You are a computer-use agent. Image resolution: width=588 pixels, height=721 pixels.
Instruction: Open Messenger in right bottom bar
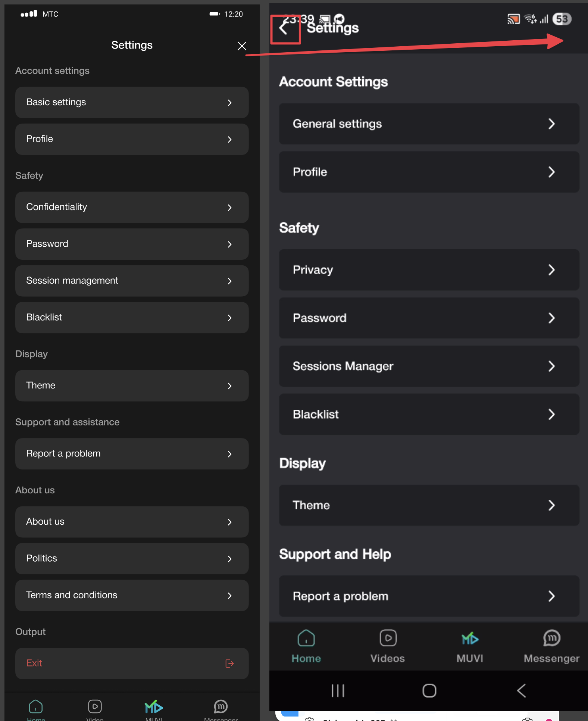551,646
